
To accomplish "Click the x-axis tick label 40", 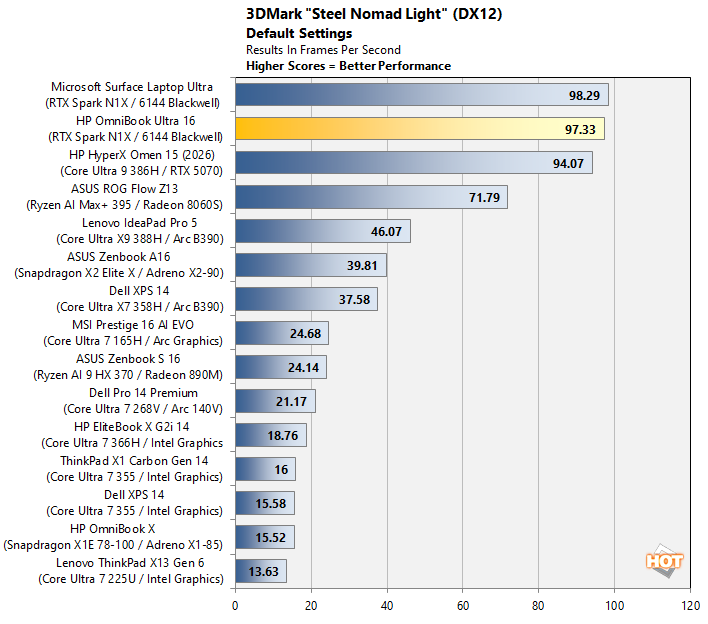I will [x=387, y=605].
